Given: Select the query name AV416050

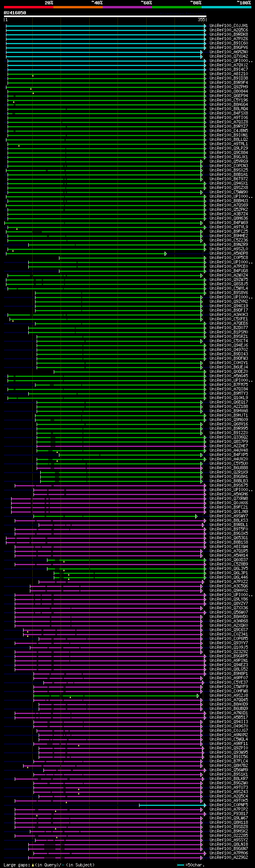Looking at the screenshot, I should point(15,13).
